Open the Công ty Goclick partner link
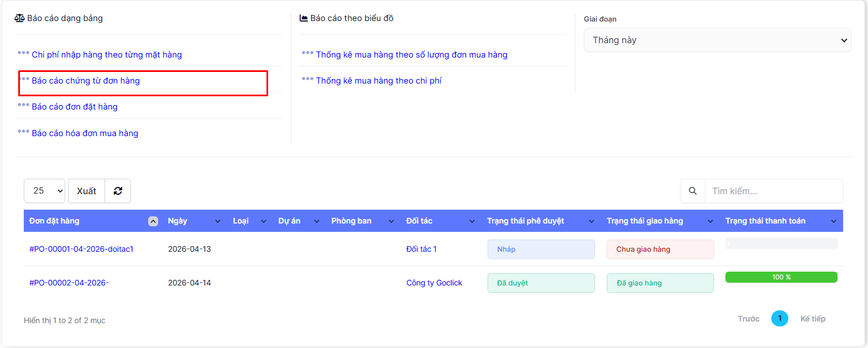This screenshot has height=348, width=868. [x=434, y=283]
